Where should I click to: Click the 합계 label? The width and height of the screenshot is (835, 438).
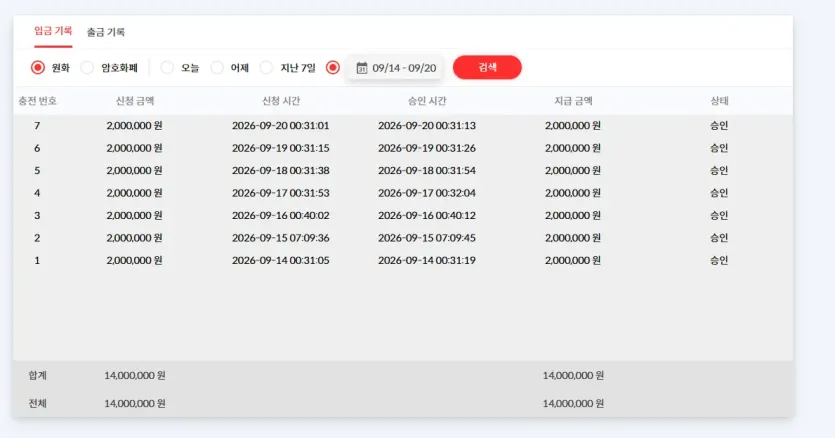pos(37,375)
